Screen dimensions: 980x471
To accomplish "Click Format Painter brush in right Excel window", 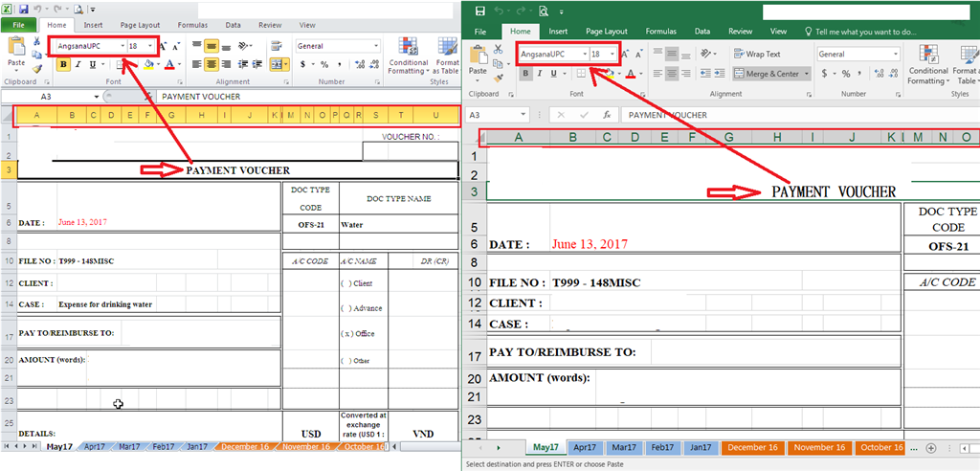I will point(498,78).
